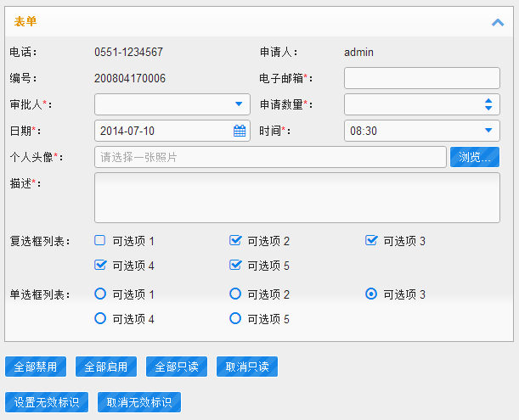Select radio button 可选项 5

(235, 318)
